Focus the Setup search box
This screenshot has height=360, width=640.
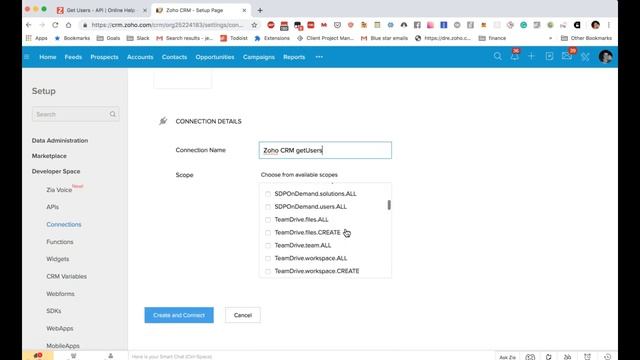click(76, 114)
